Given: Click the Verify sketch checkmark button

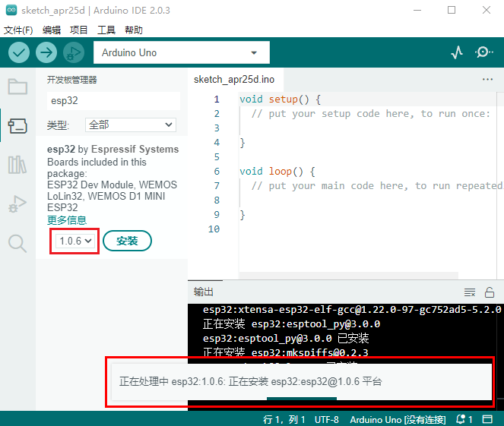Looking at the screenshot, I should click(19, 52).
